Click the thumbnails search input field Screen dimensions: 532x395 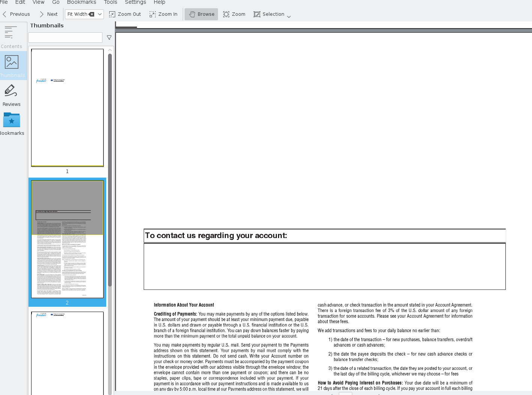[65, 38]
